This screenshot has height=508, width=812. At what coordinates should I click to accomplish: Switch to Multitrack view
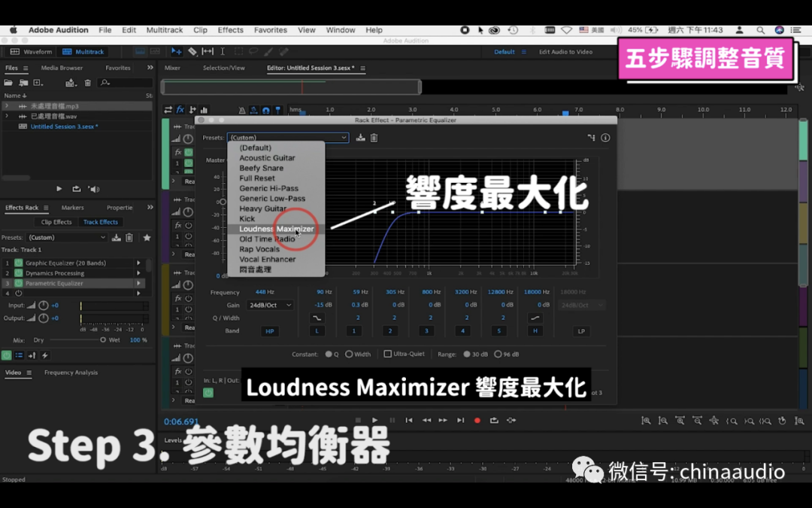pos(83,52)
